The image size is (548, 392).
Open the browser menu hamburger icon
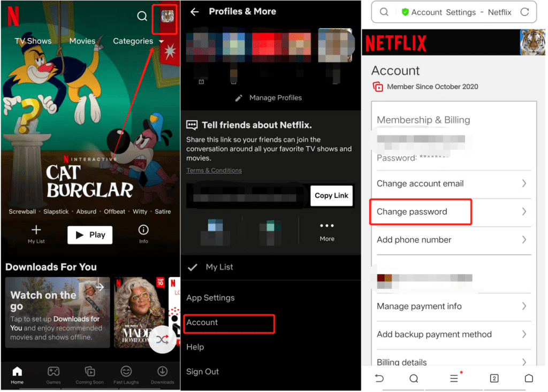pyautogui.click(x=454, y=379)
